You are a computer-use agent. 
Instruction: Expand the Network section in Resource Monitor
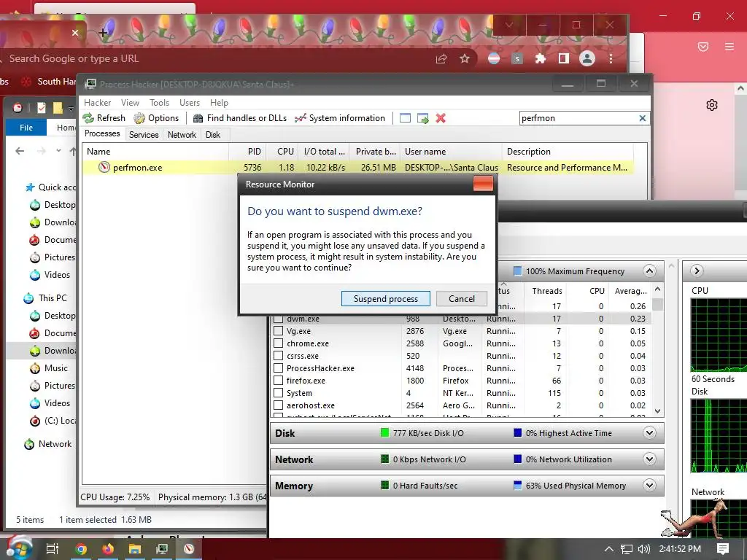pos(649,459)
